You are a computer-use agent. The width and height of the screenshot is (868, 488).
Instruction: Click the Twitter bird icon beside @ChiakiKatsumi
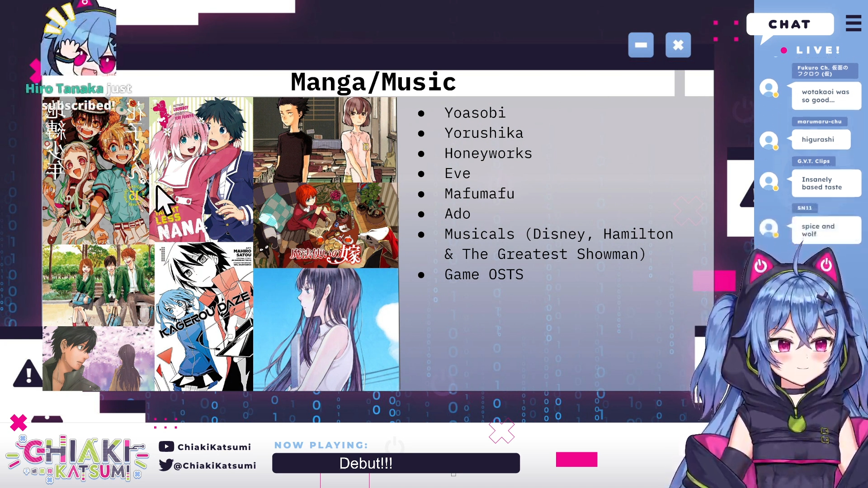166,465
